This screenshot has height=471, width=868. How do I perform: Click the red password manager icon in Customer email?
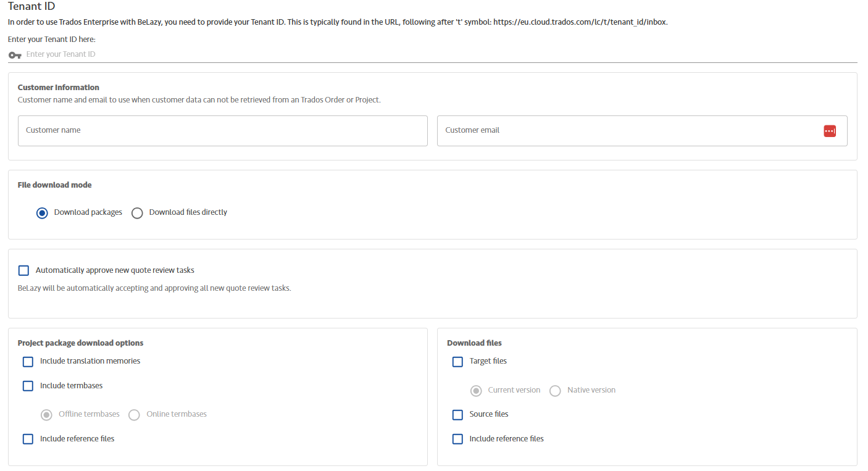point(830,131)
